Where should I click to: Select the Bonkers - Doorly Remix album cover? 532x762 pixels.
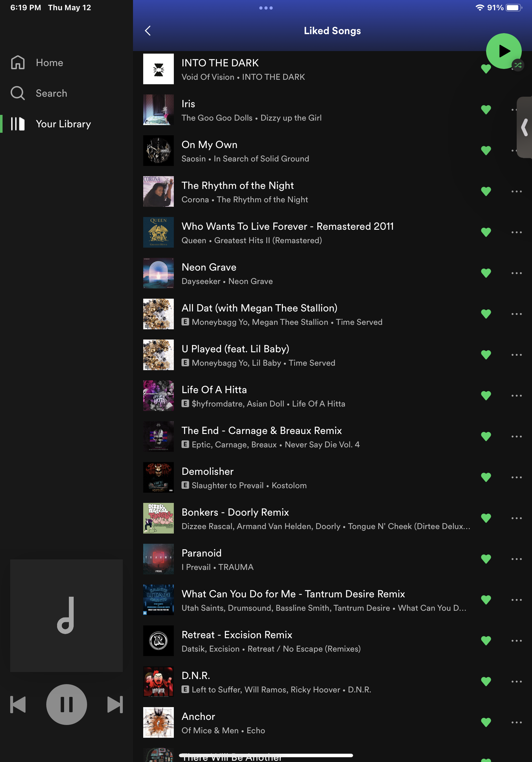(x=158, y=518)
